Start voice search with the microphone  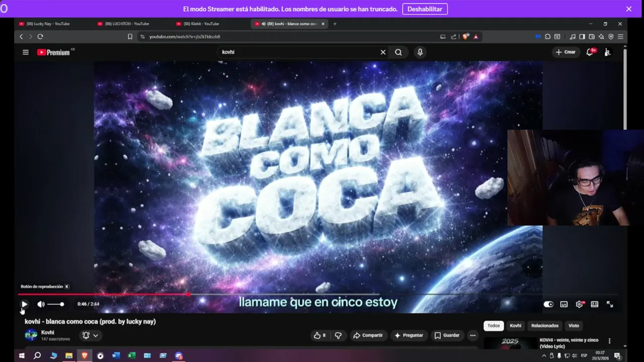coord(420,52)
